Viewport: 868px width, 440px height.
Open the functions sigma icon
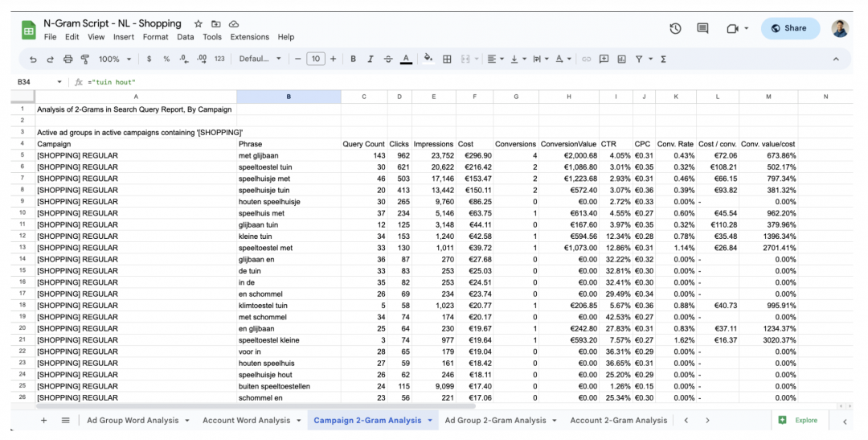coord(663,60)
